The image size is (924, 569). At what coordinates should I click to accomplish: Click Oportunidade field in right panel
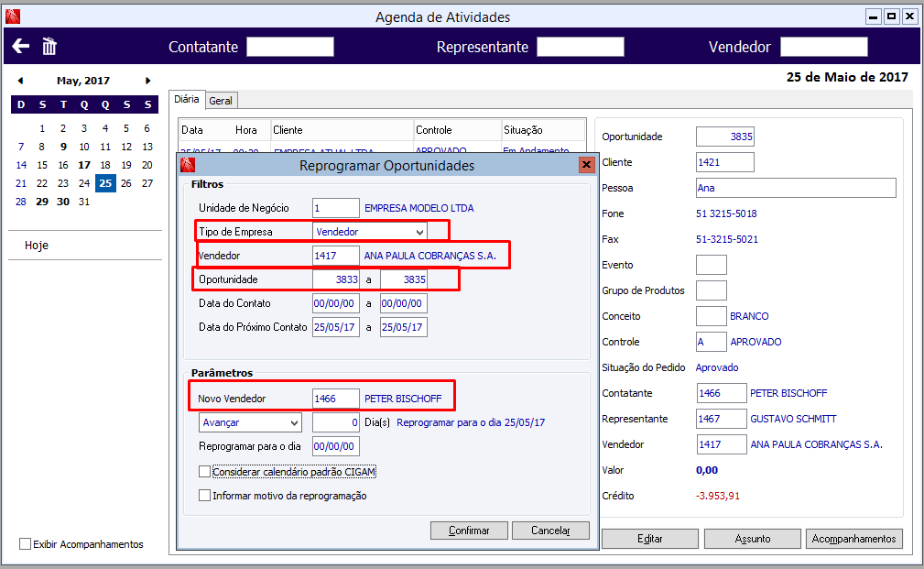724,137
